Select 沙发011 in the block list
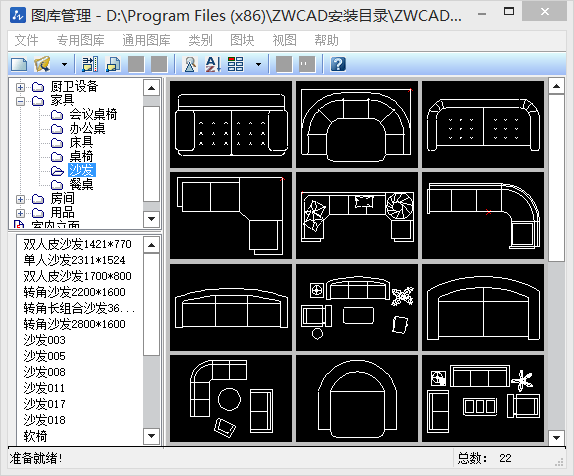Image resolution: width=574 pixels, height=476 pixels. click(x=44, y=388)
